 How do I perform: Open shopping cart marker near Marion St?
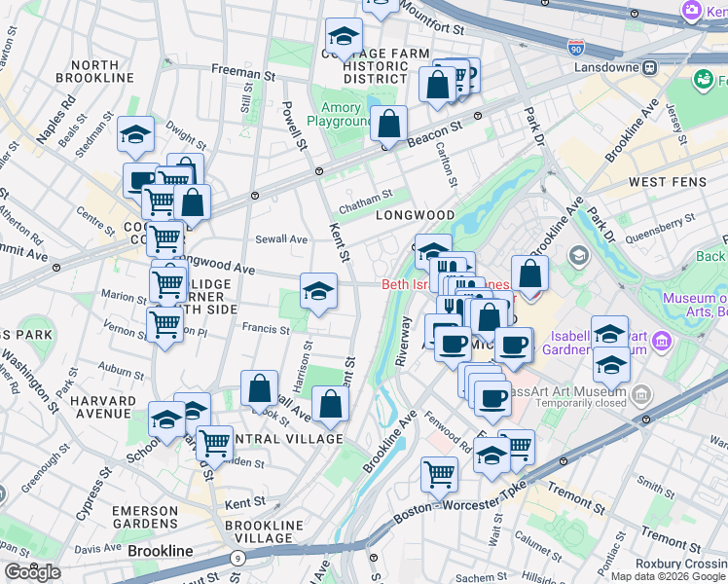[x=168, y=284]
